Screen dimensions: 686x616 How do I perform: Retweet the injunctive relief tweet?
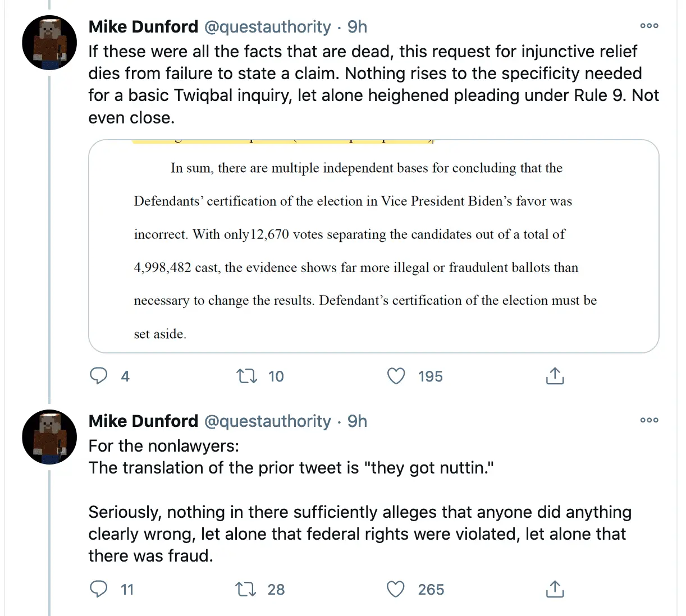[x=246, y=376]
